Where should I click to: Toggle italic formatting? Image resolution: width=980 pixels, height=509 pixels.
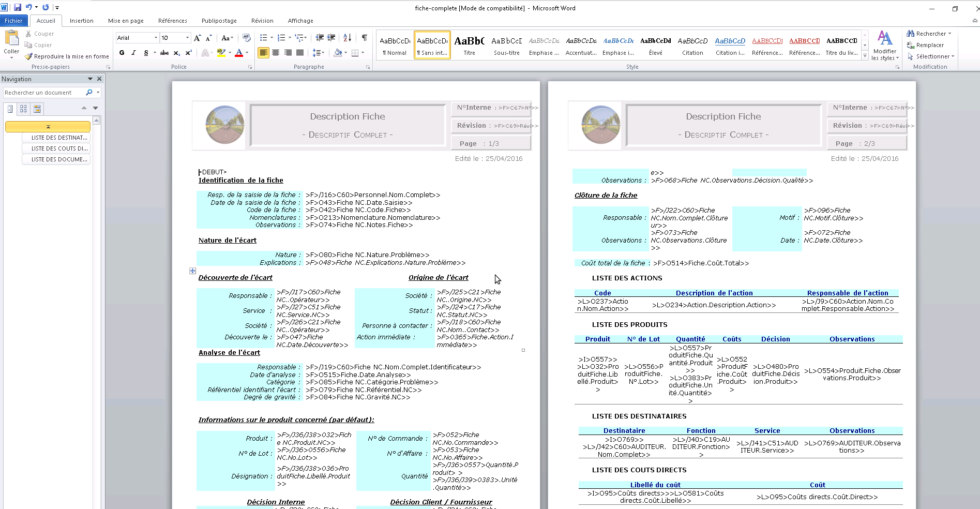click(x=133, y=53)
